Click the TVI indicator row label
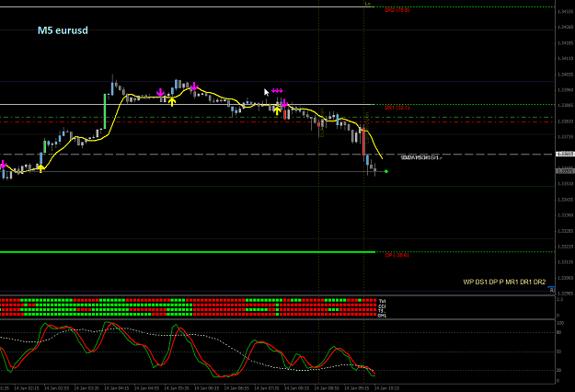The image size is (575, 392). [x=382, y=301]
